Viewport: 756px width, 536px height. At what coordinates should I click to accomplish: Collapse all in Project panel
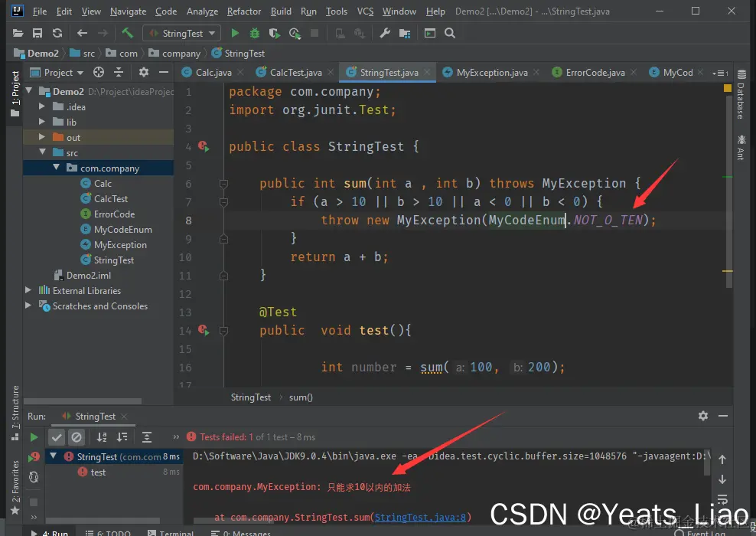tap(119, 73)
